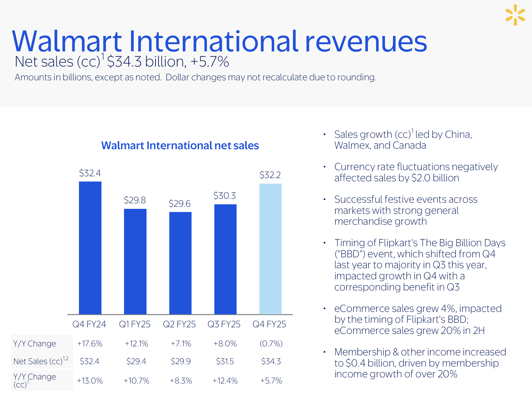Click the Walmart International revenues title

point(219,41)
